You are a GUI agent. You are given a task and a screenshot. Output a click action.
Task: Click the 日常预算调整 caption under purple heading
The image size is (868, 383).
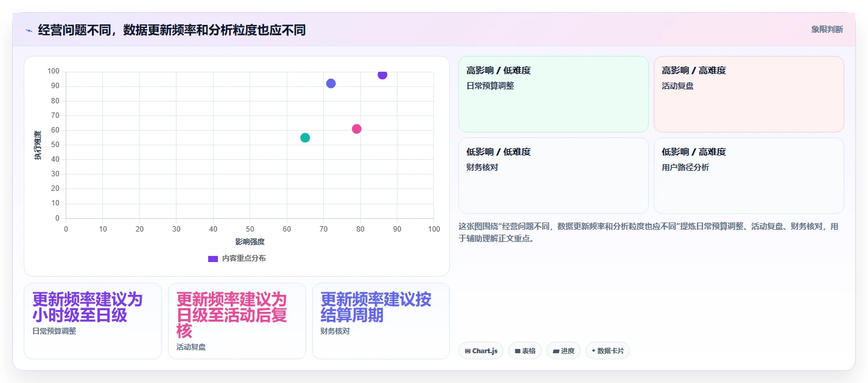click(54, 331)
